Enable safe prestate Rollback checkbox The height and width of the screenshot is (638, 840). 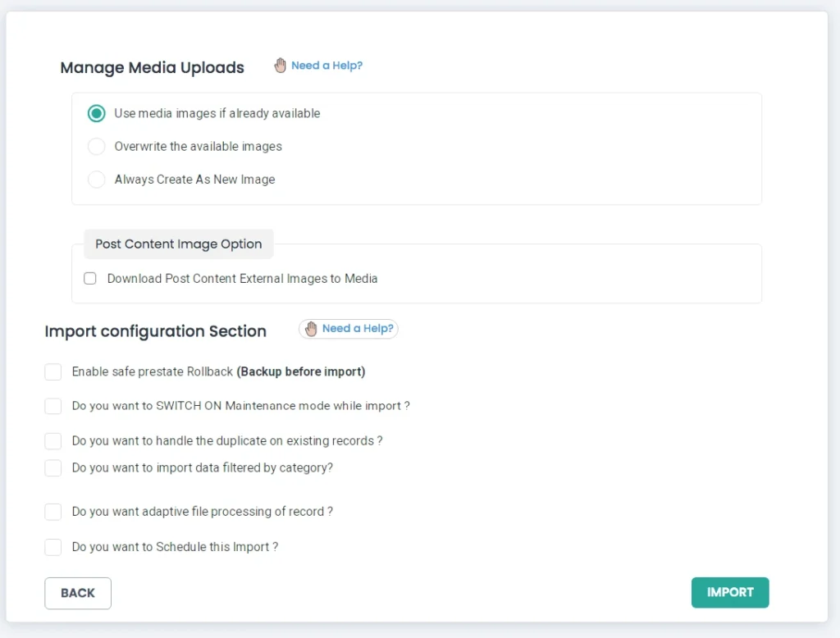point(53,372)
